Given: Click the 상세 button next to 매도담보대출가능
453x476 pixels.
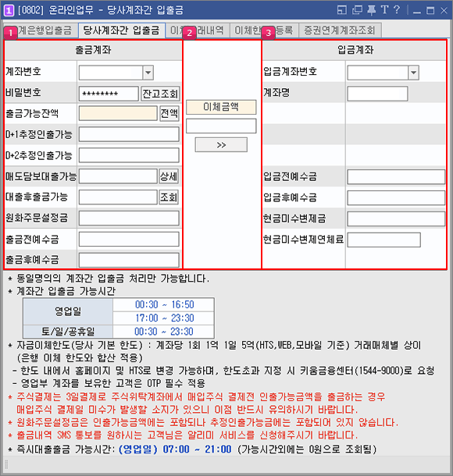Looking at the screenshot, I should tap(169, 176).
